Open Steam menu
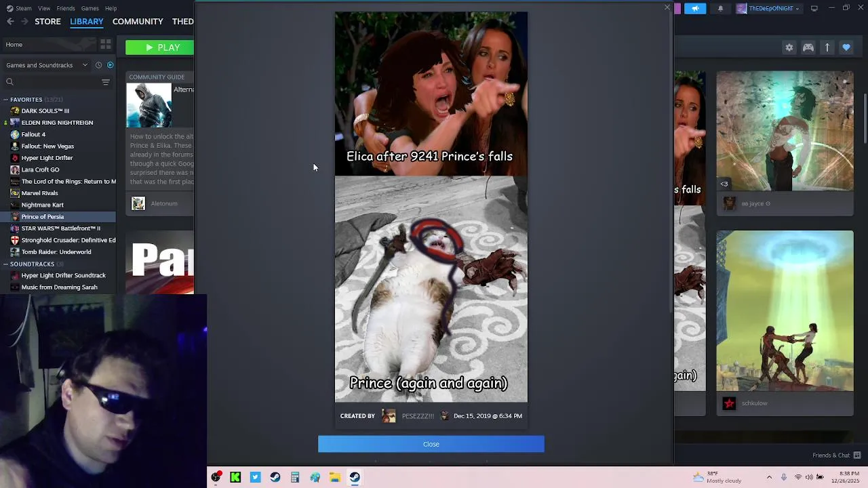Viewport: 868px width, 488px height. coord(23,8)
